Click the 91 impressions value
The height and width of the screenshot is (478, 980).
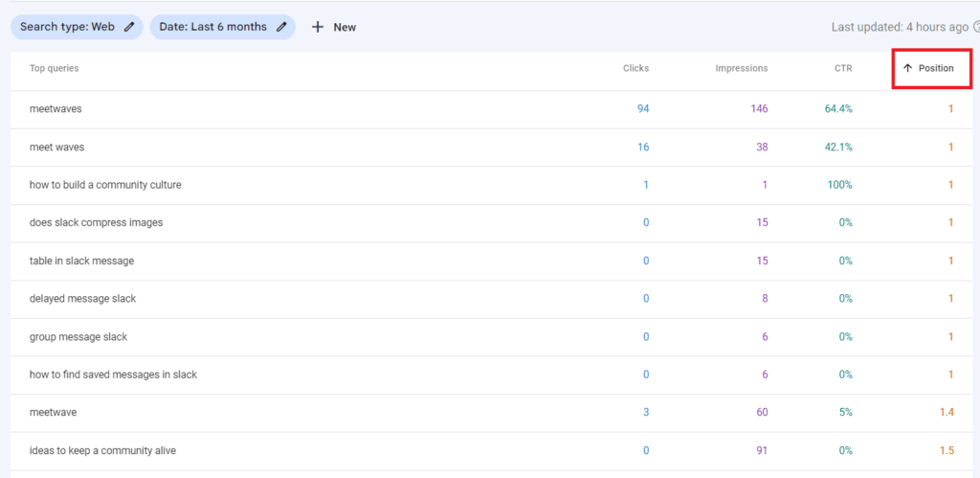tap(762, 450)
